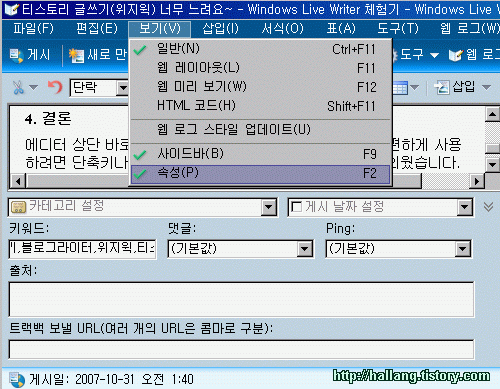Expand the 삽입 dropdown arrow
This screenshot has height=389, width=500.
pos(486,88)
